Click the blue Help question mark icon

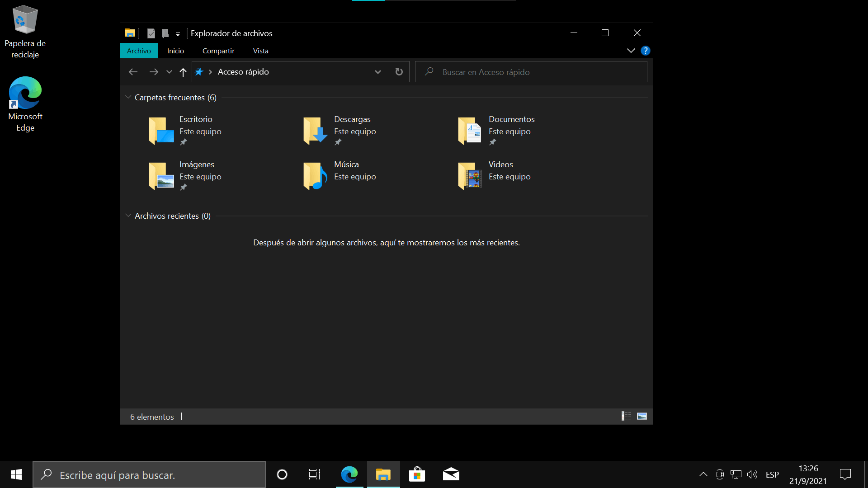(645, 51)
